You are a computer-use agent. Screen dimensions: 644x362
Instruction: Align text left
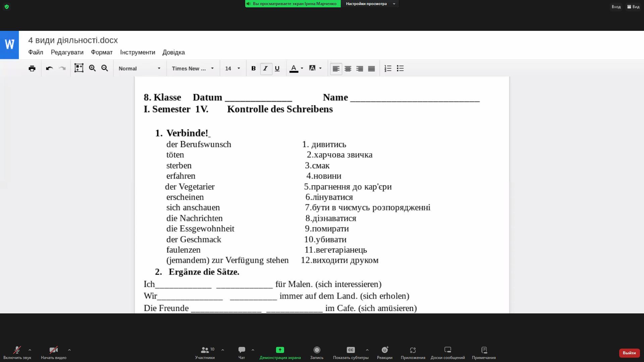tap(336, 69)
